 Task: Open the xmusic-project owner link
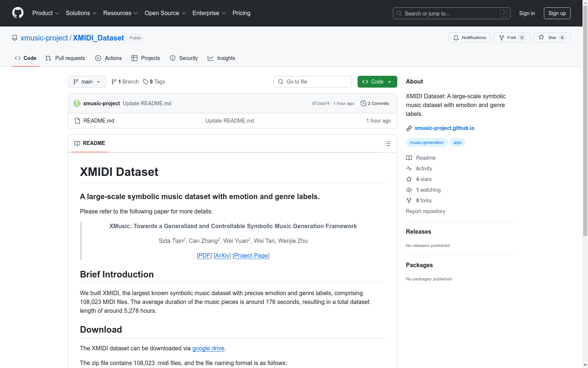click(x=44, y=38)
